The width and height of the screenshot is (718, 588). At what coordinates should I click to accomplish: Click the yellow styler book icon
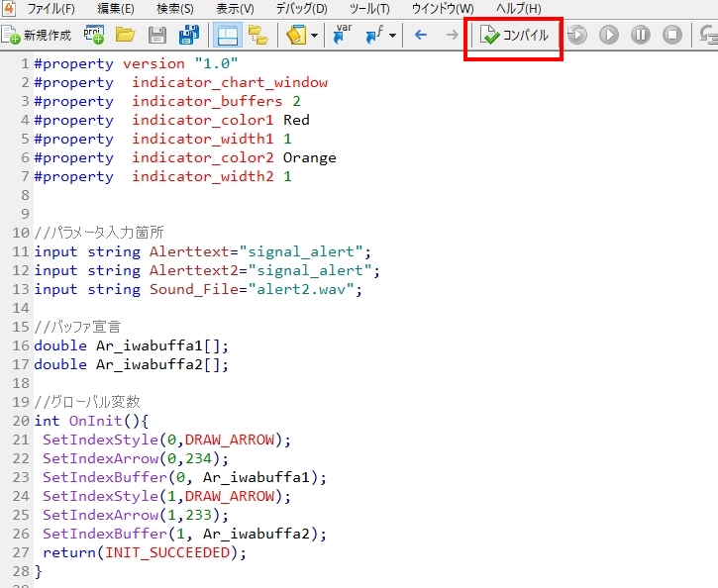click(x=296, y=35)
